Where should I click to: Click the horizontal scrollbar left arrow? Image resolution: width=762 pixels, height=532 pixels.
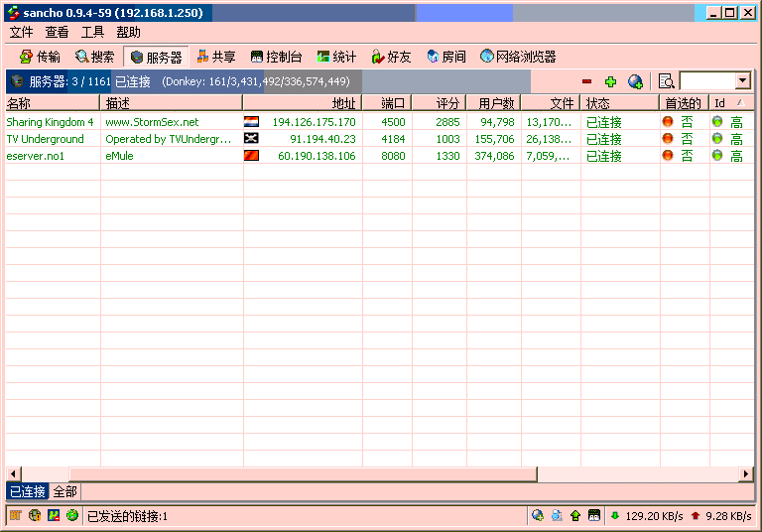pyautogui.click(x=13, y=473)
